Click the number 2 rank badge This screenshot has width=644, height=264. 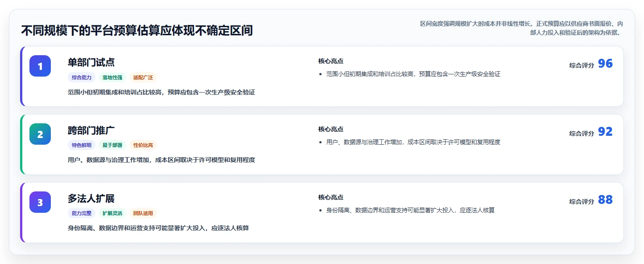pos(40,134)
